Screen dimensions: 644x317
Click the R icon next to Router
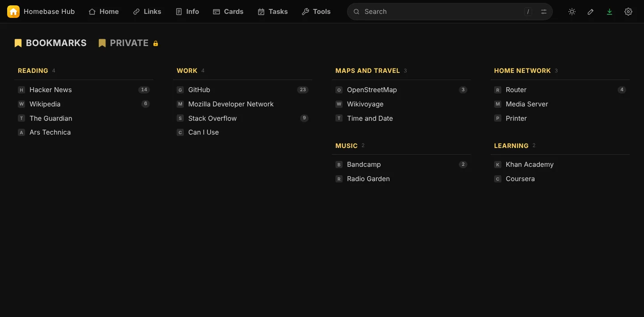coord(498,90)
